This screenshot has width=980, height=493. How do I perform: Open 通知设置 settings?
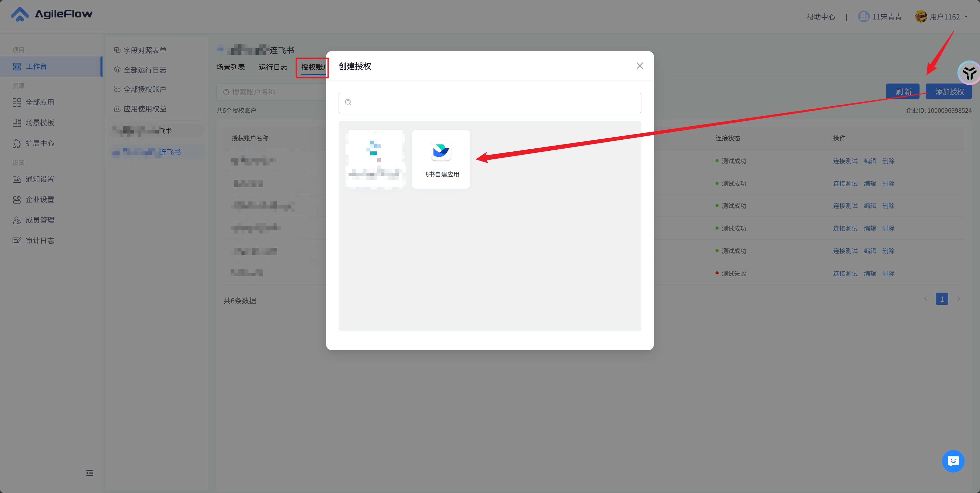tap(39, 179)
